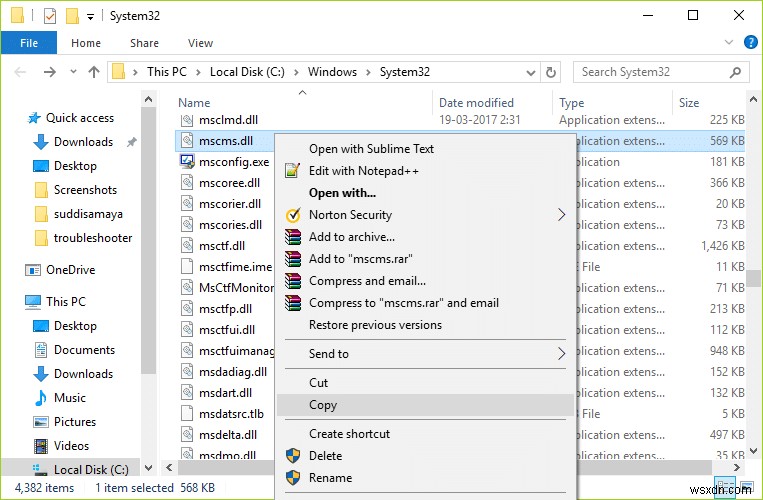Expand the Send to submenu arrow
Viewport: 763px width, 500px height.
coord(561,354)
